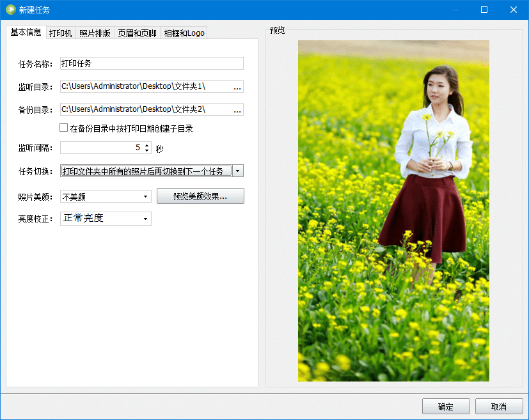Click the photo in the 预览 panel
This screenshot has width=529, height=420.
(393, 211)
